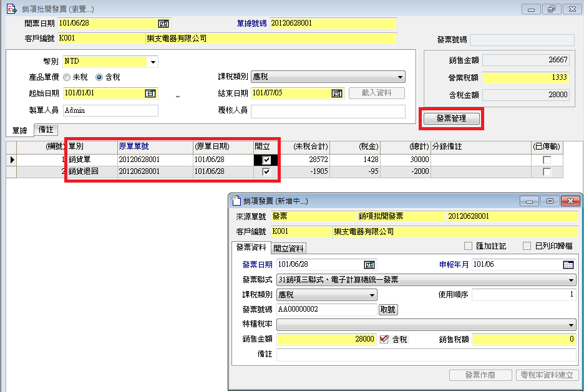Expand the 幣別 NTD dropdown
The width and height of the screenshot is (584, 392).
(153, 62)
